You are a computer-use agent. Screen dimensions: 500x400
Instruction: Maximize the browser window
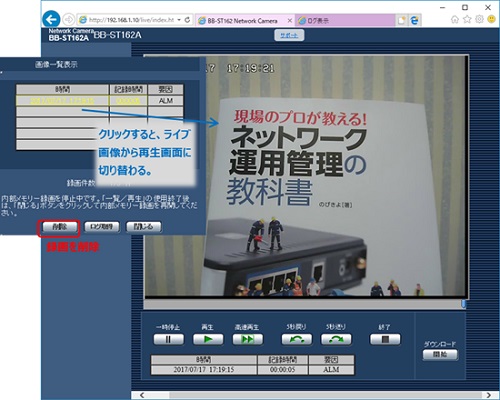465,7
